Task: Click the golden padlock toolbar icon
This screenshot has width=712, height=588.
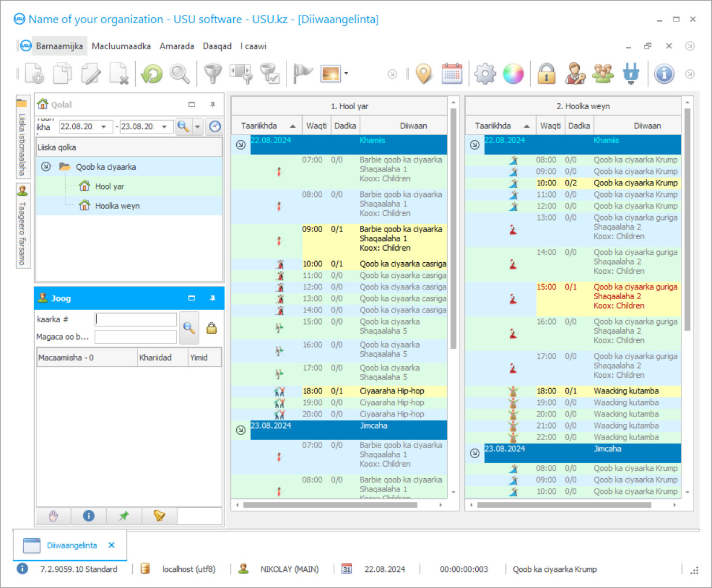Action: point(546,74)
